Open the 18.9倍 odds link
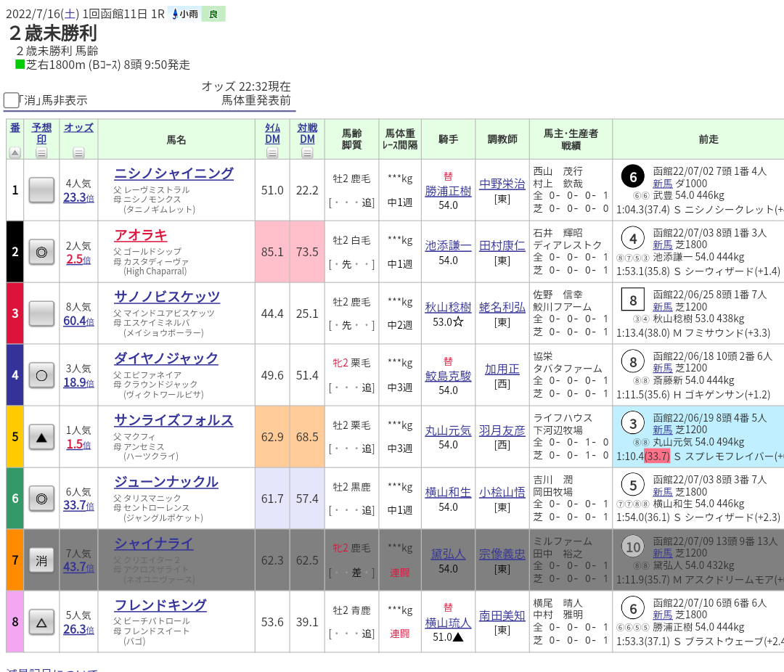The width and height of the screenshot is (784, 672). click(78, 382)
